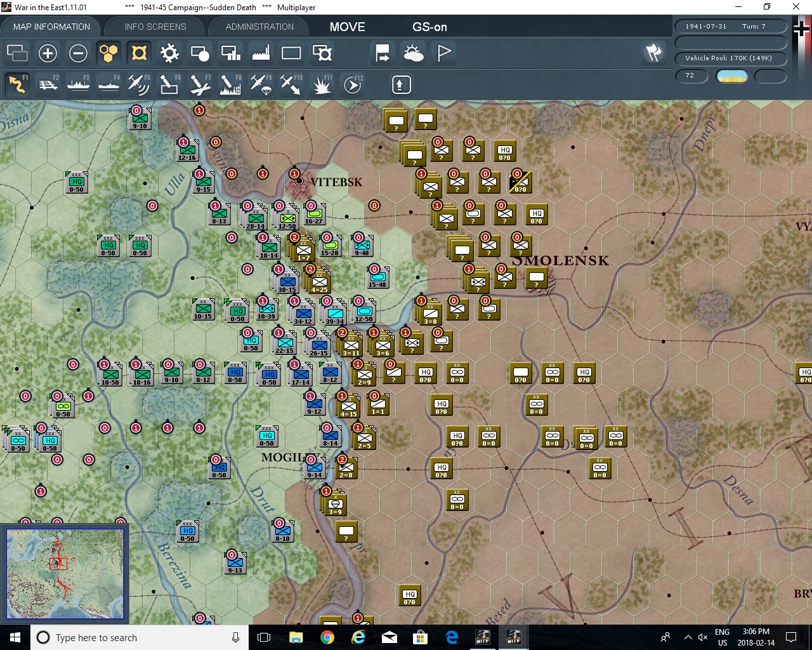Select bomb unit F6 icon
This screenshot has height=650, width=812.
pyautogui.click(x=169, y=84)
